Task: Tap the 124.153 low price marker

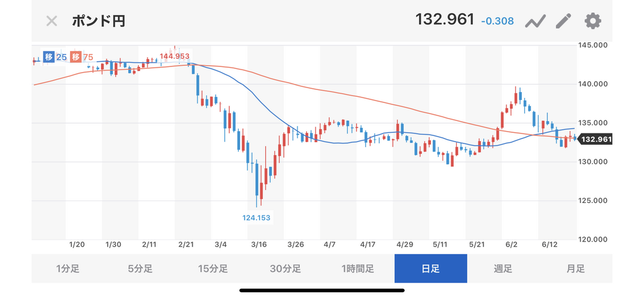Action: (x=256, y=217)
